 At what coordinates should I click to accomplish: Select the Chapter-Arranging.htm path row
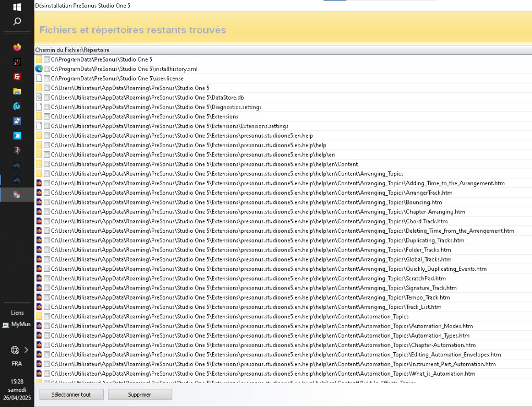click(258, 212)
